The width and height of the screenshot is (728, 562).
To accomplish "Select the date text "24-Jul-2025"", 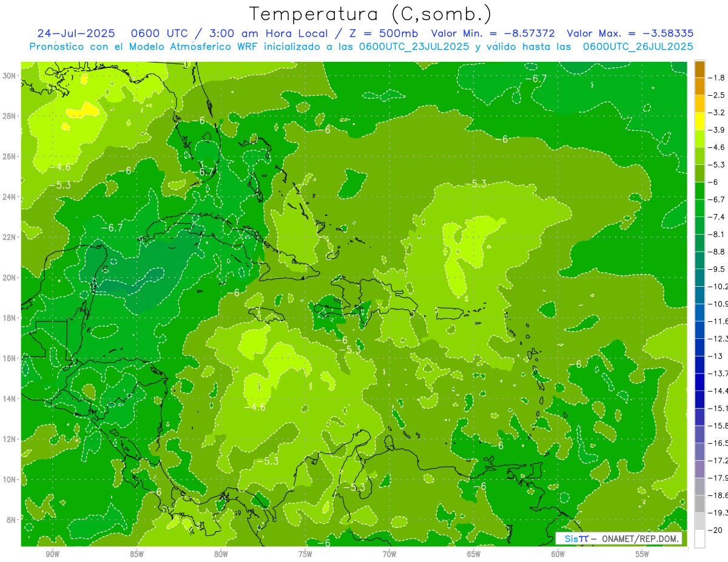I will coord(76,33).
